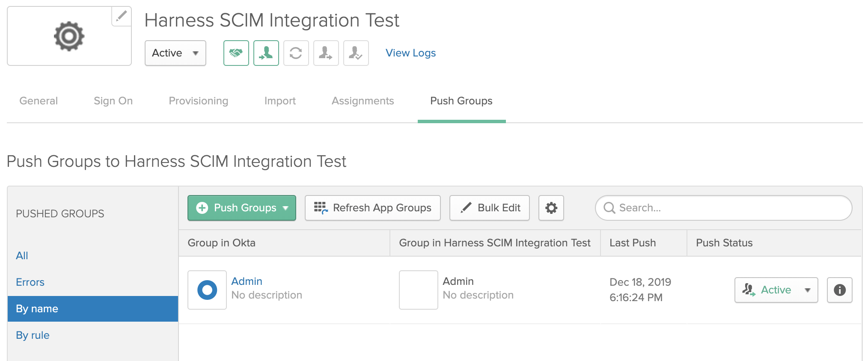Click the user checkmark icon
This screenshot has height=361, width=868.
pyautogui.click(x=356, y=53)
